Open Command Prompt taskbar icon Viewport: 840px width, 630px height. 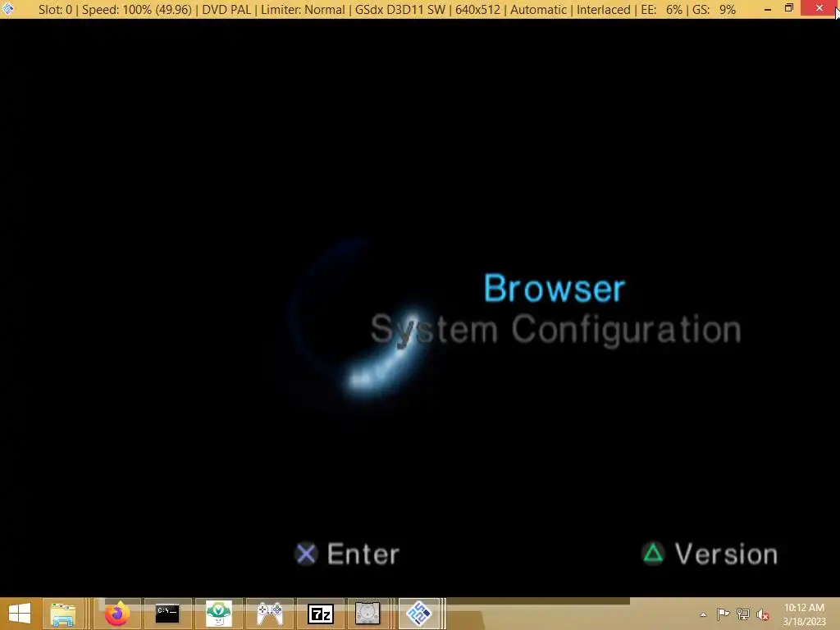pos(167,614)
